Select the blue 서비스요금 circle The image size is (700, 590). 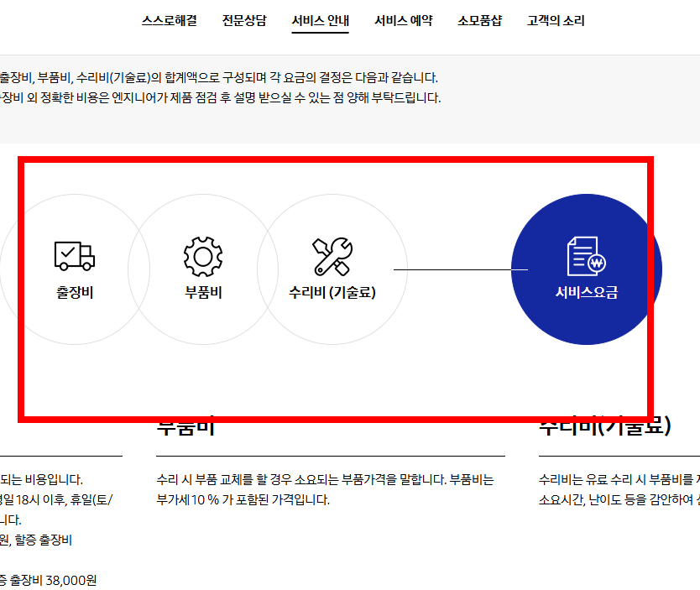point(585,269)
